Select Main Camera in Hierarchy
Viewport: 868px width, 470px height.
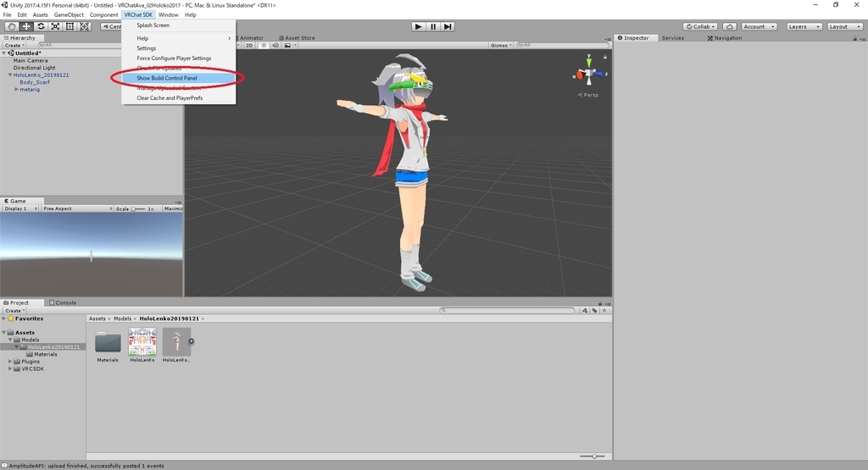point(31,60)
